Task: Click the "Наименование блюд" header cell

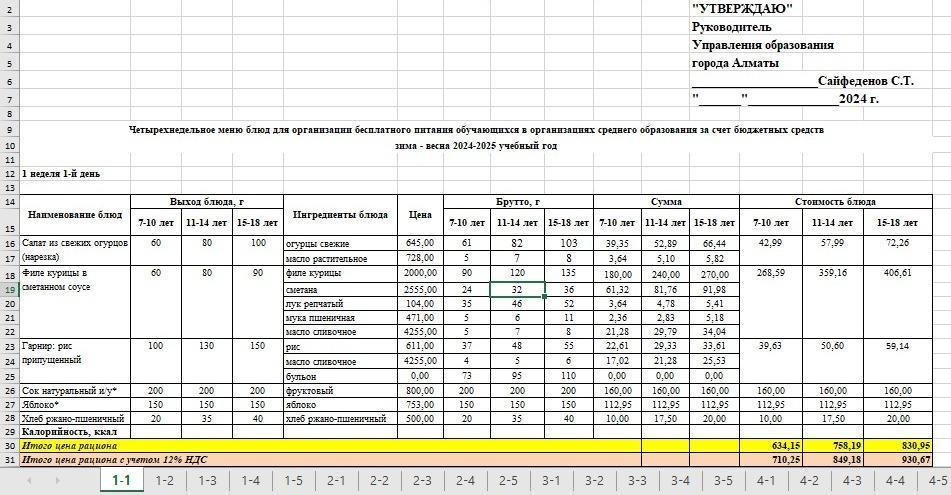Action: [75, 215]
